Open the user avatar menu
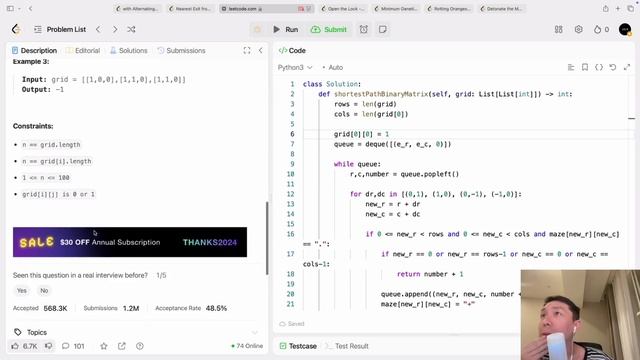640x360 pixels. pos(625,29)
